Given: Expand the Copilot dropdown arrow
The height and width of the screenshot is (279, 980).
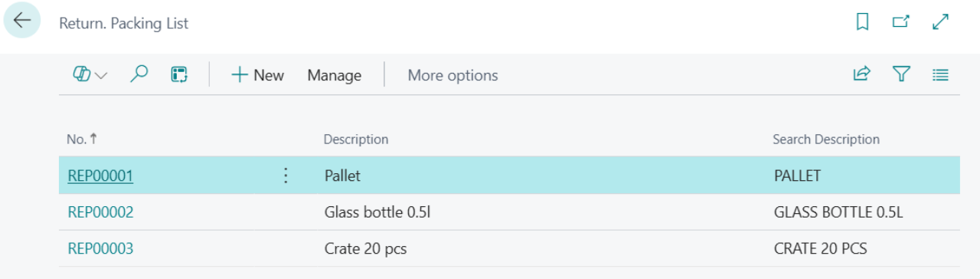Looking at the screenshot, I should tap(101, 75).
